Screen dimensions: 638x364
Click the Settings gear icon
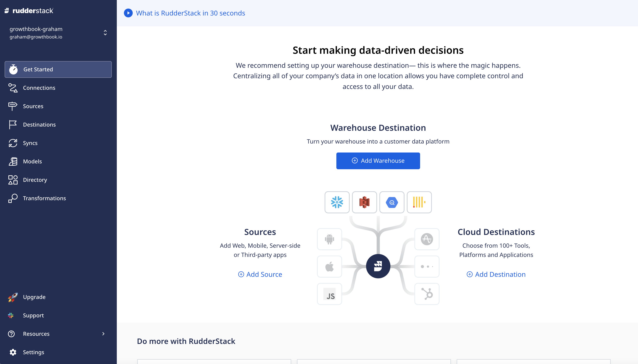point(13,352)
